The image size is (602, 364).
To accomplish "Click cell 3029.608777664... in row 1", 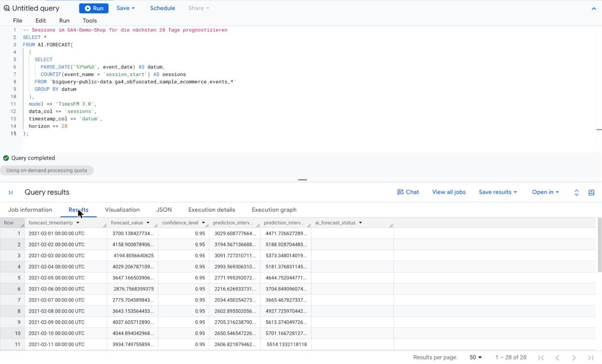I will point(235,234).
